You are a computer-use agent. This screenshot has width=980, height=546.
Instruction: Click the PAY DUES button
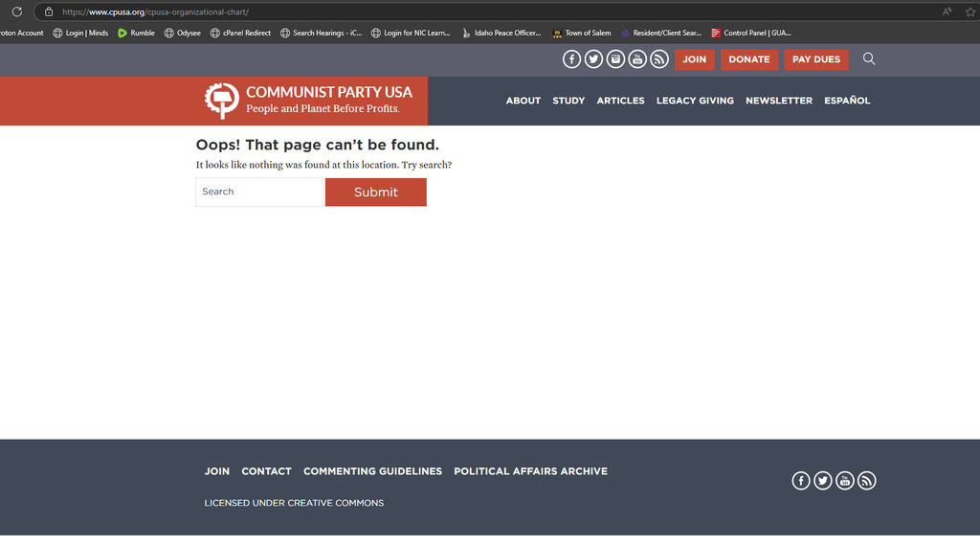(815, 59)
